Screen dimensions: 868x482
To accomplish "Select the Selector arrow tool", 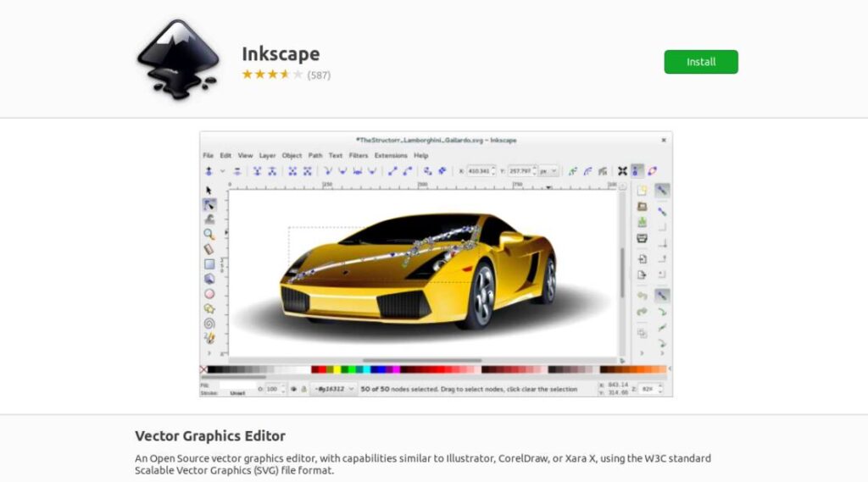I will (209, 191).
